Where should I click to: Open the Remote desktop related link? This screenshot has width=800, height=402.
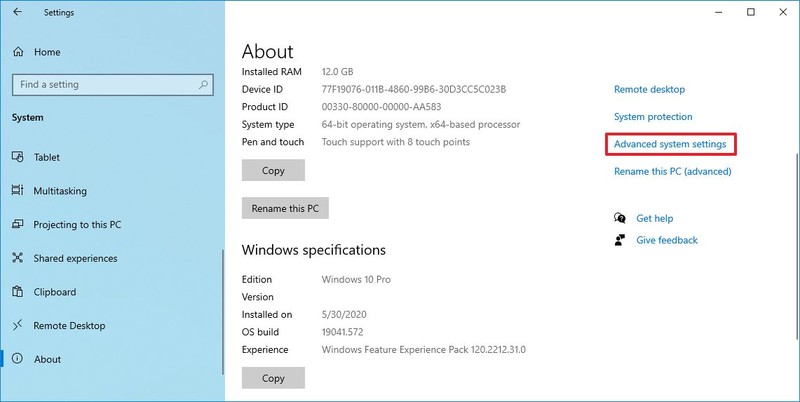click(649, 89)
